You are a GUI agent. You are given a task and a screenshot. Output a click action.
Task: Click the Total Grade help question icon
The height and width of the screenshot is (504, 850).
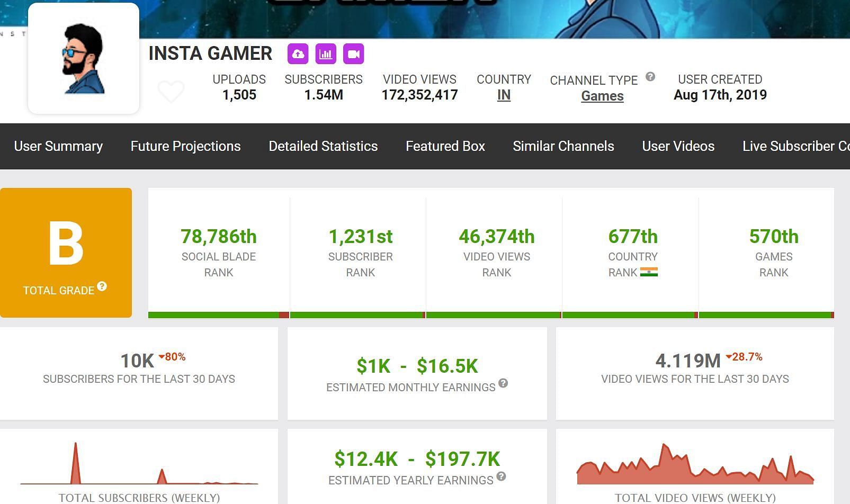coord(102,286)
